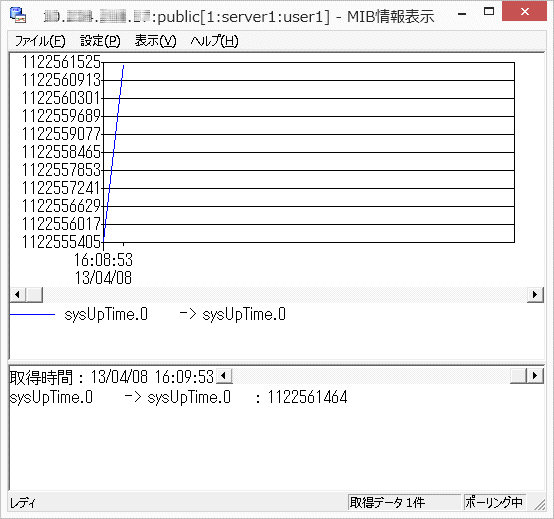Viewport: 554px width, 519px height.
Task: Click the blue sysUpTime.0 legend line
Action: tap(33, 314)
